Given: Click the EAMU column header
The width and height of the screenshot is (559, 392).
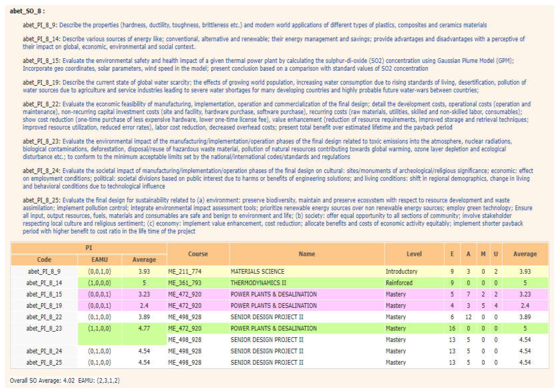Looking at the screenshot, I should point(99,260).
